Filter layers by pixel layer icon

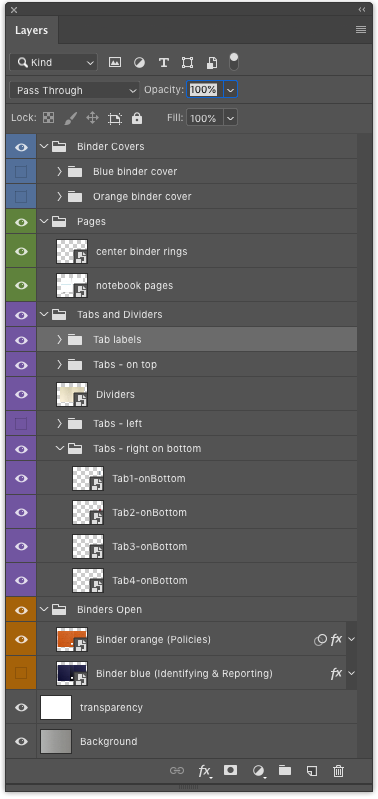click(x=115, y=63)
